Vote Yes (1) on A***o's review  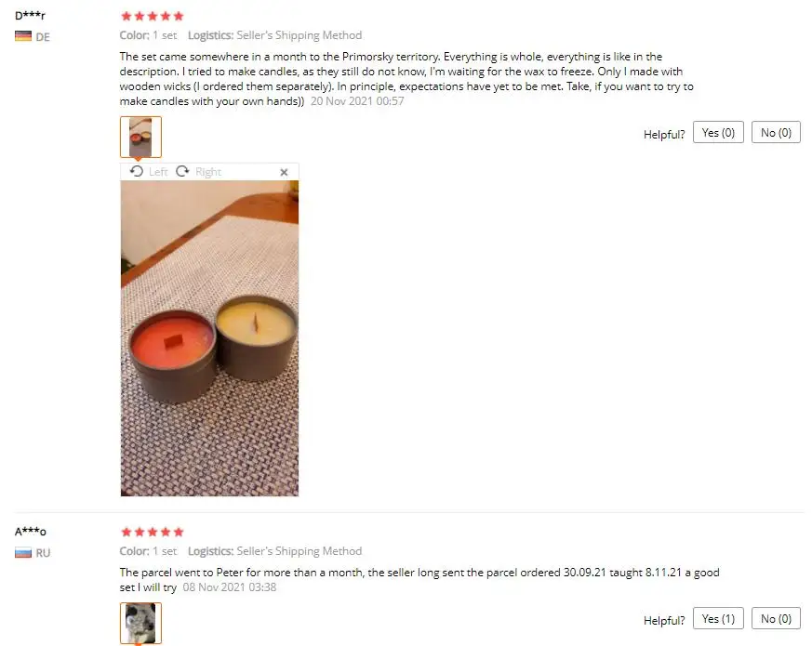tap(718, 618)
